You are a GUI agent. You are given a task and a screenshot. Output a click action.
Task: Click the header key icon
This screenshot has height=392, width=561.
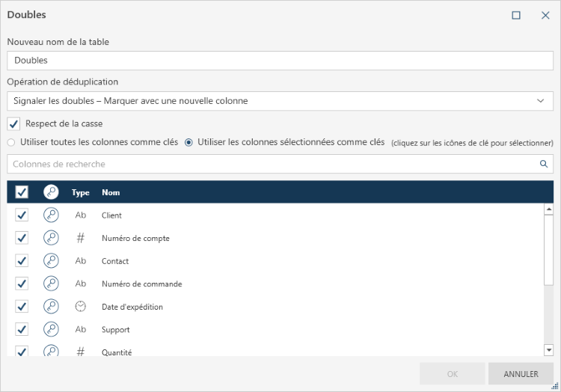(51, 192)
